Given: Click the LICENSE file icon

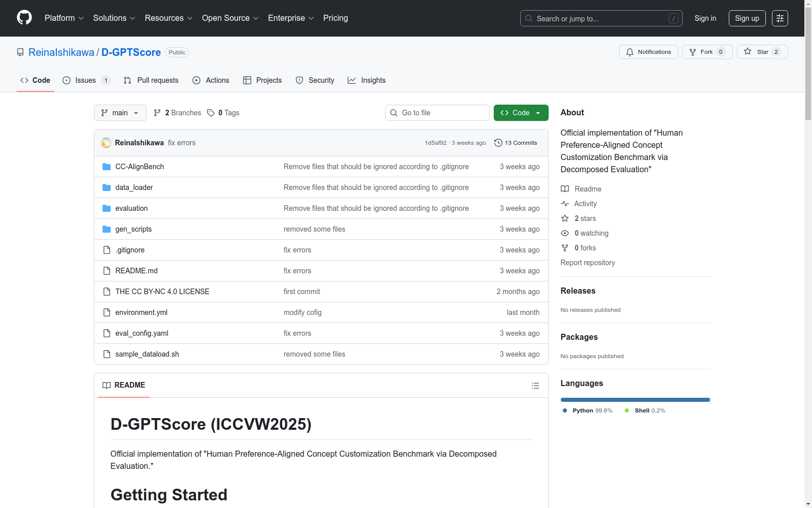Looking at the screenshot, I should [x=107, y=292].
